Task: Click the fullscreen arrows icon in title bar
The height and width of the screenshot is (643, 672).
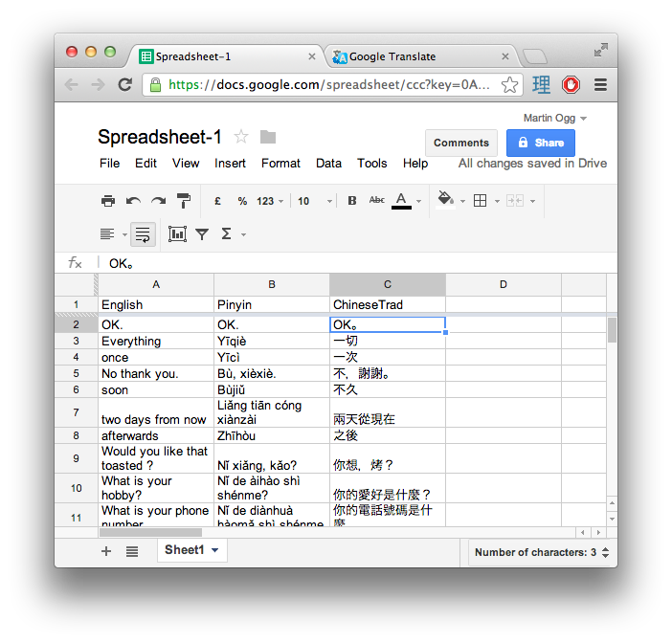Action: 600,50
